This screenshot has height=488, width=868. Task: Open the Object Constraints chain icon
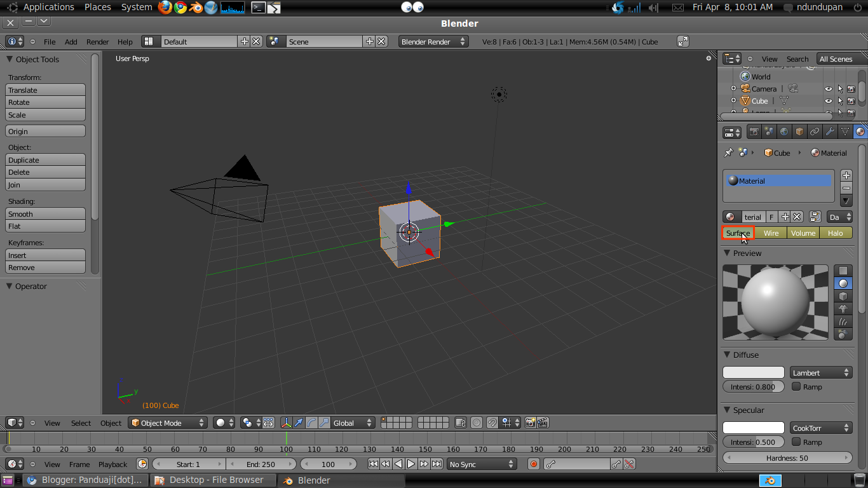[815, 132]
